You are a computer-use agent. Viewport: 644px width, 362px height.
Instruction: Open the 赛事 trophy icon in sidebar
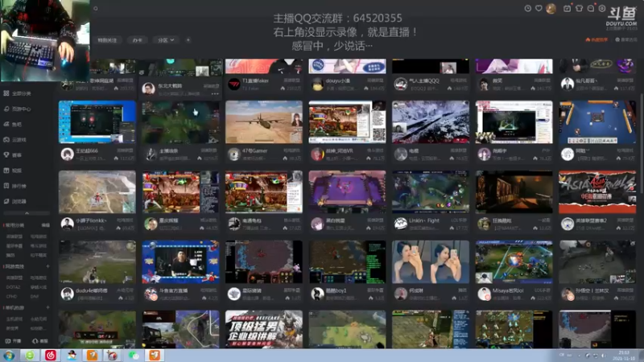coord(6,154)
